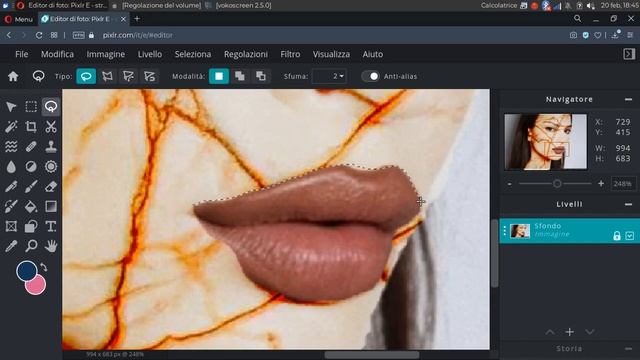Add a new layer with plus
Viewport: 640px width, 360px height.
(570, 332)
